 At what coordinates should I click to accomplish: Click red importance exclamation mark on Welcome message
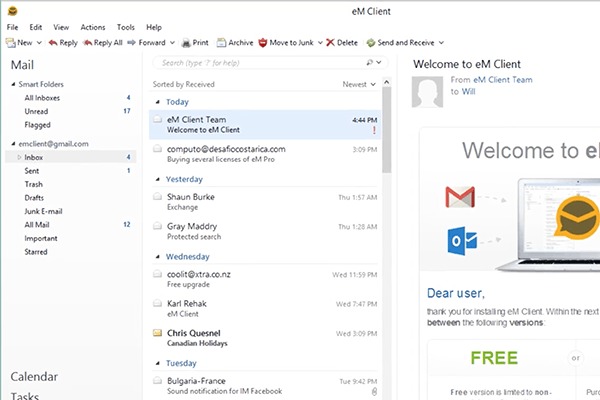coord(374,130)
